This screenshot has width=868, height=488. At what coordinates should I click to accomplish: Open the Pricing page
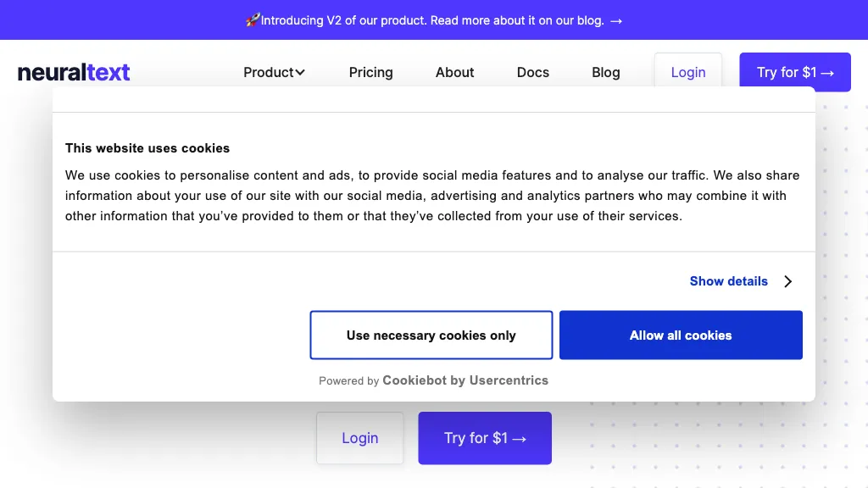pyautogui.click(x=370, y=72)
